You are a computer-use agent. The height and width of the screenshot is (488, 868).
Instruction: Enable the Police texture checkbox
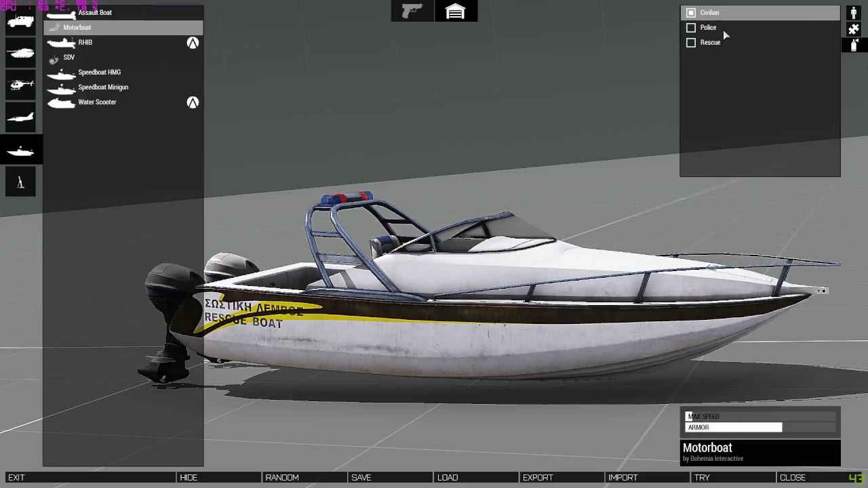click(691, 28)
